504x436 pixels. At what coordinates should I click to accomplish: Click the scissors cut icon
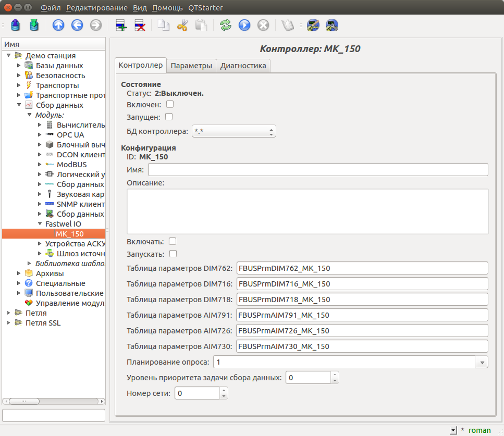tap(182, 25)
